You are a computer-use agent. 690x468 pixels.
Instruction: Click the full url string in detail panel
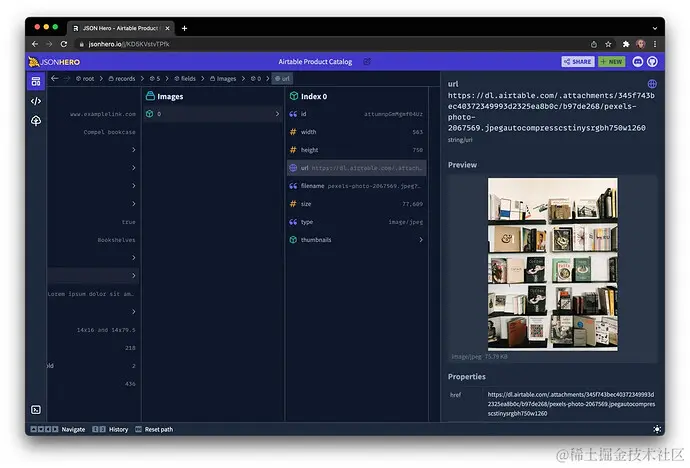click(x=551, y=112)
